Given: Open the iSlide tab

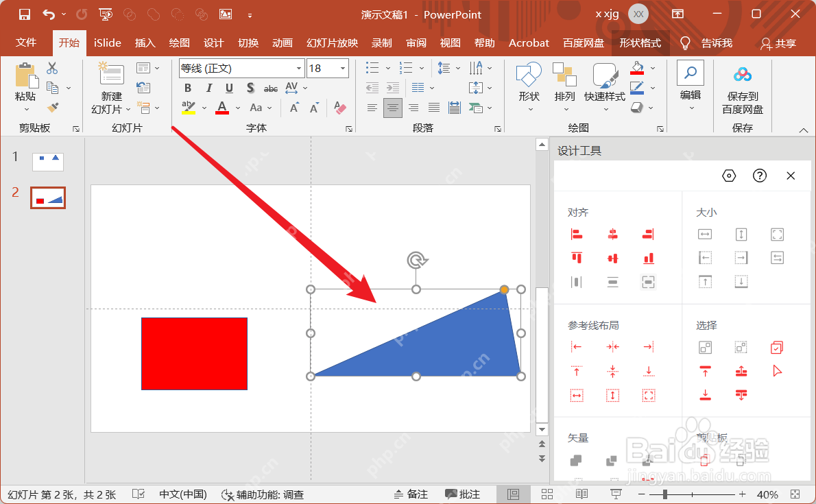Looking at the screenshot, I should [107, 43].
